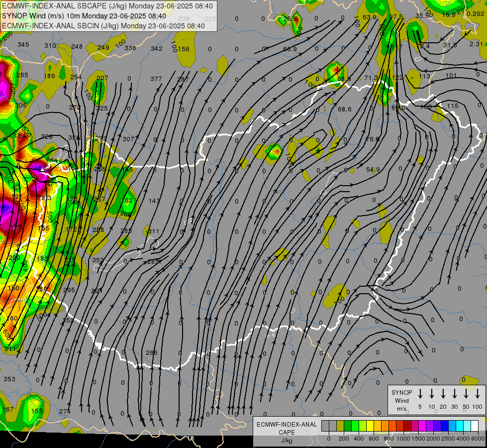Click the map value 310
The height and width of the screenshot is (448, 487).
[x=50, y=46]
